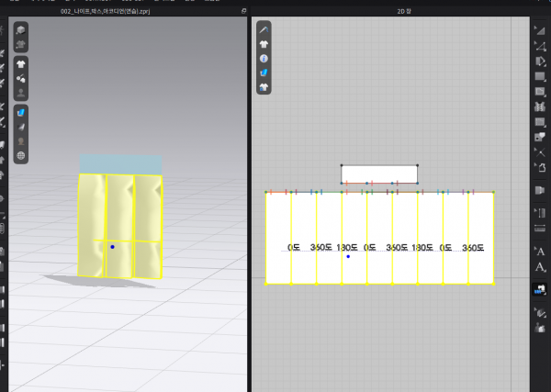Toggle the white t-shirt icon in 2D window

(x=264, y=43)
